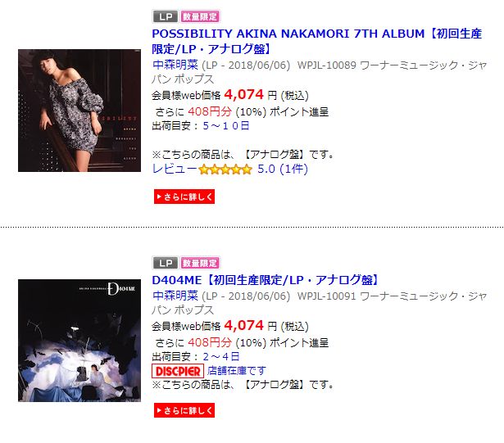The image size is (504, 443).
Task: Click the pink 数量限定 badge on POSSIBILITY
Action: click(x=200, y=16)
